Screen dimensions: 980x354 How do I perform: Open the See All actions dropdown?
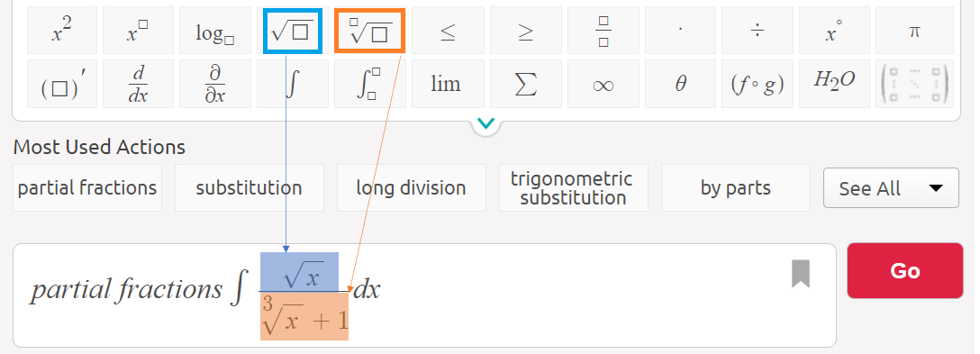891,187
